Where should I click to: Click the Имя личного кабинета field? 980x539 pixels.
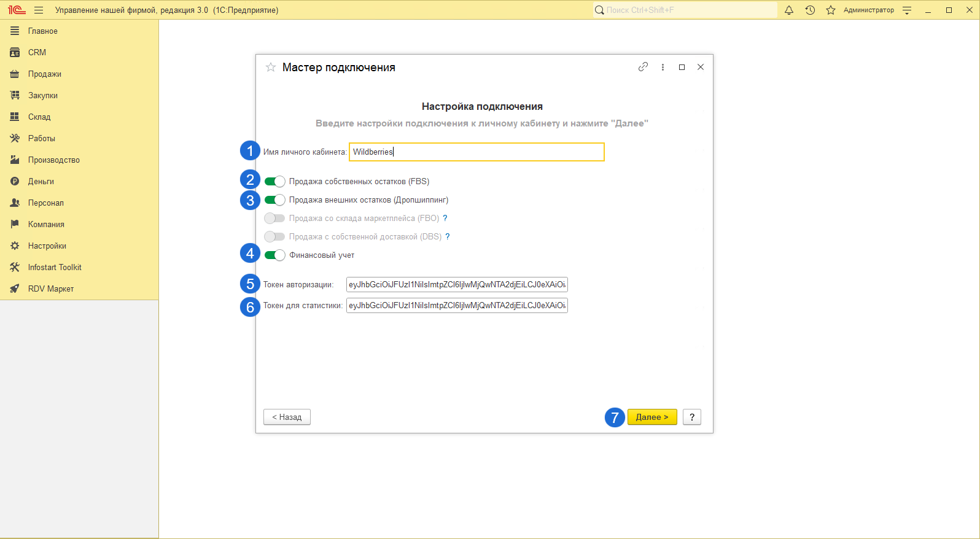click(476, 152)
